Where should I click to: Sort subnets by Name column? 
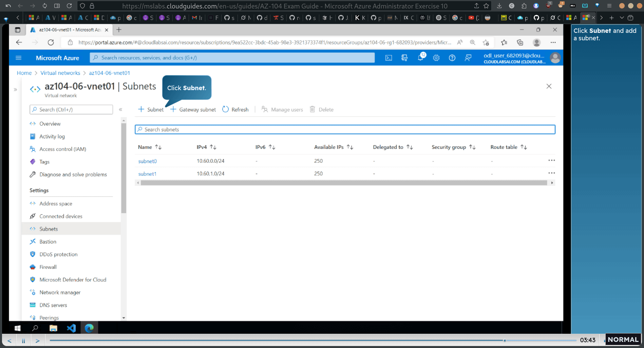coord(150,147)
